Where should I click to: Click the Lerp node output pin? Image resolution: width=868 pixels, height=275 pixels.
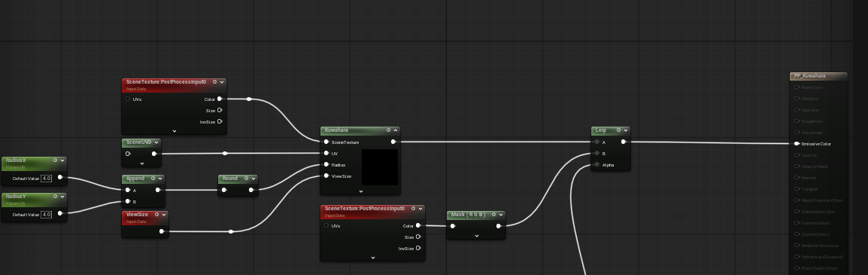tap(624, 142)
